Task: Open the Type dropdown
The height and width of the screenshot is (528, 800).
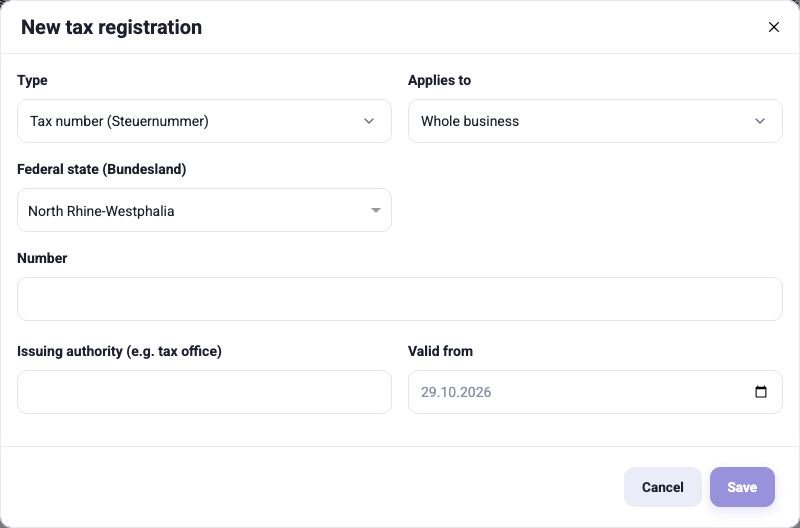Action: tap(204, 121)
